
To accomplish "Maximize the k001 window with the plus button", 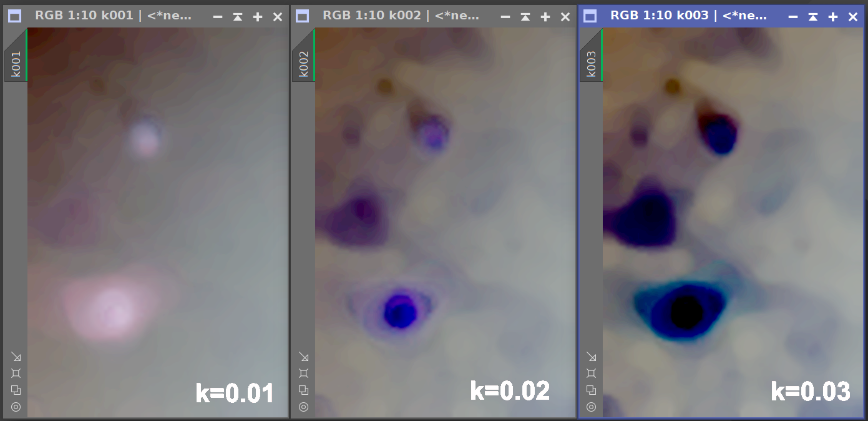I will pyautogui.click(x=258, y=17).
